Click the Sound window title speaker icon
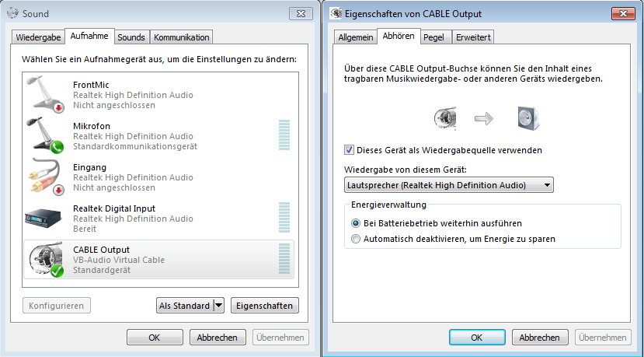644x357 pixels. 13,13
